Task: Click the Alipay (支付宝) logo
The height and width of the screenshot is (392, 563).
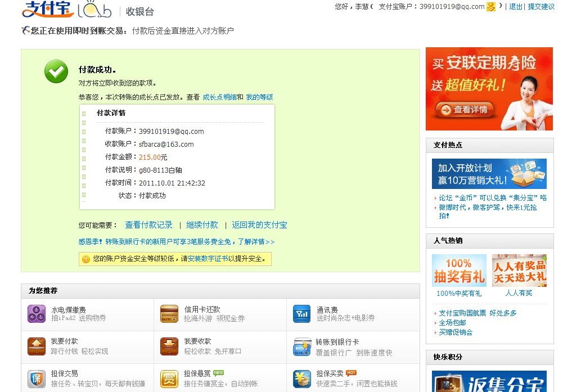Action: (x=47, y=9)
